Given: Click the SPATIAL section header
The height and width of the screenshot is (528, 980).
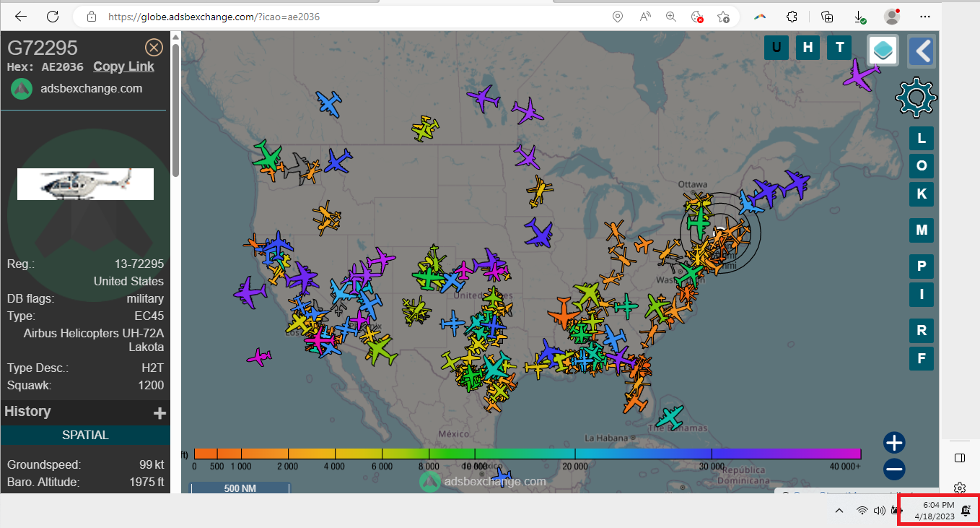Looking at the screenshot, I should (x=85, y=435).
